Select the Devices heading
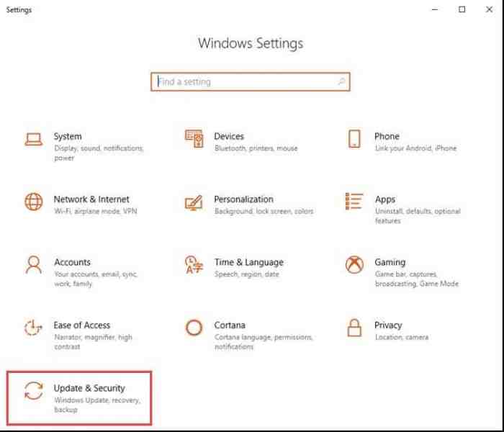This screenshot has width=504, height=432. 229,136
